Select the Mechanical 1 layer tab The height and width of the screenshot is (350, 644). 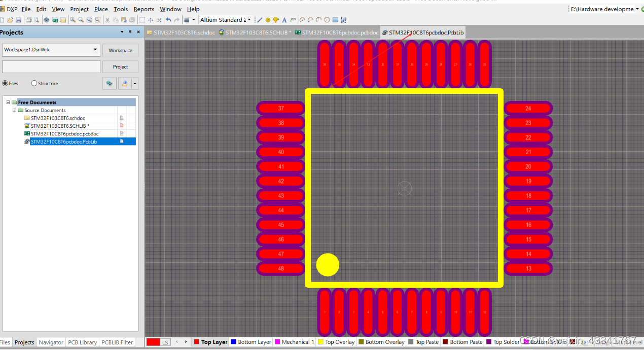coord(295,342)
